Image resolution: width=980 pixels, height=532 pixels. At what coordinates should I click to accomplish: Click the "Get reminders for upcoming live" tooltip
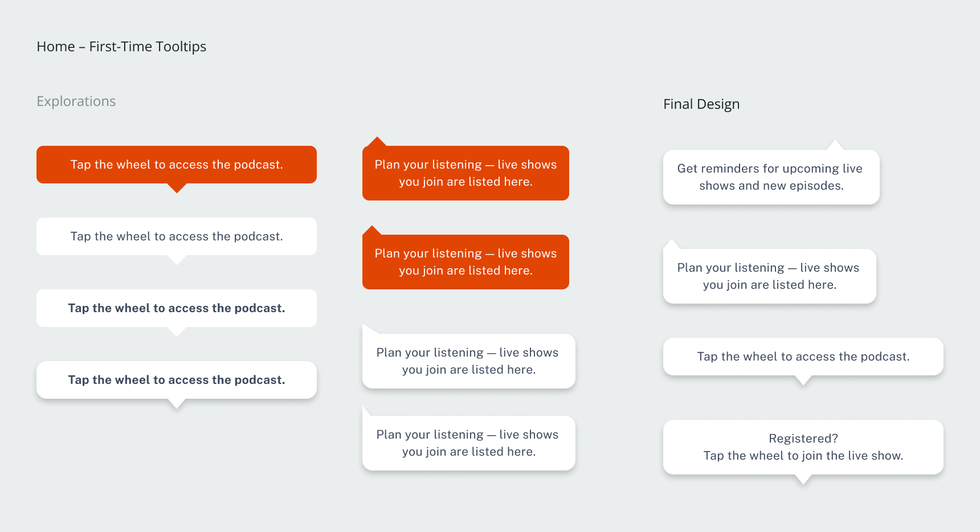point(771,177)
